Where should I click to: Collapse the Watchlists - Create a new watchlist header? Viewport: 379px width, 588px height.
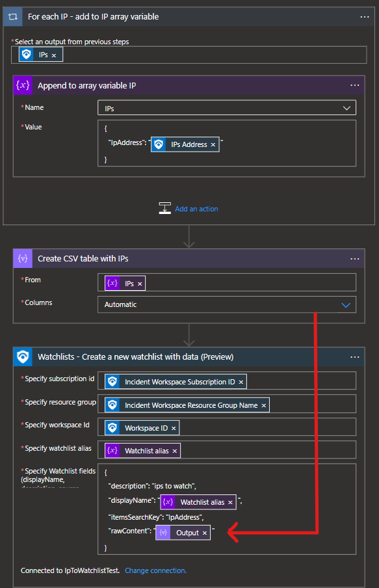pyautogui.click(x=189, y=356)
